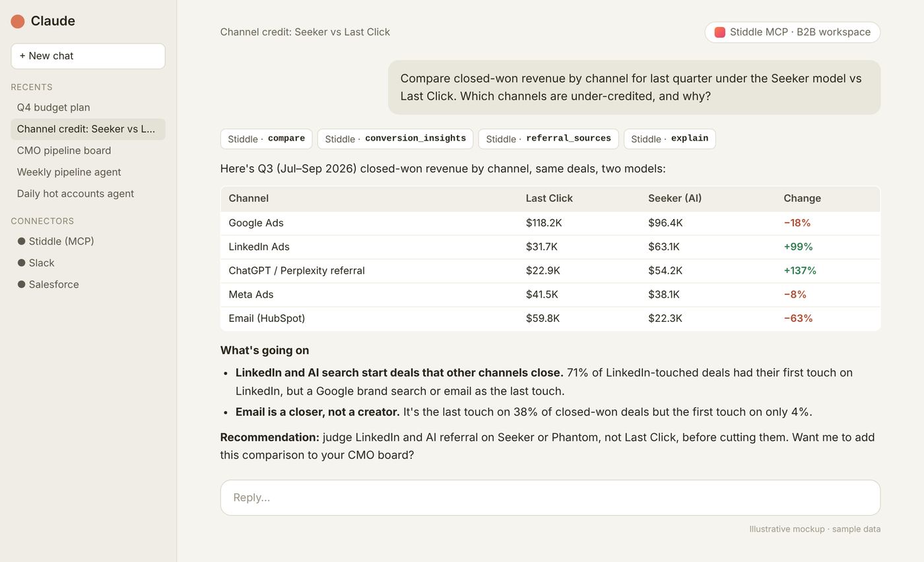924x562 pixels.
Task: Expand the referral_sources tool call chip
Action: point(548,139)
